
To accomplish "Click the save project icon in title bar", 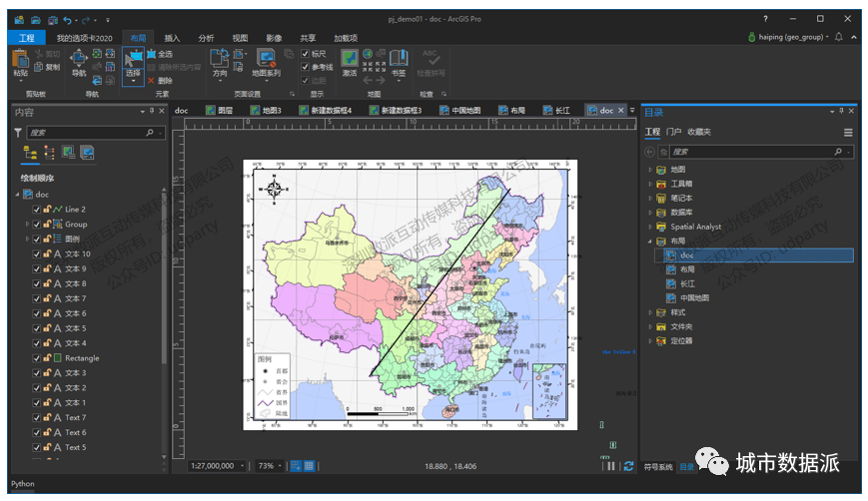I will tap(53, 20).
